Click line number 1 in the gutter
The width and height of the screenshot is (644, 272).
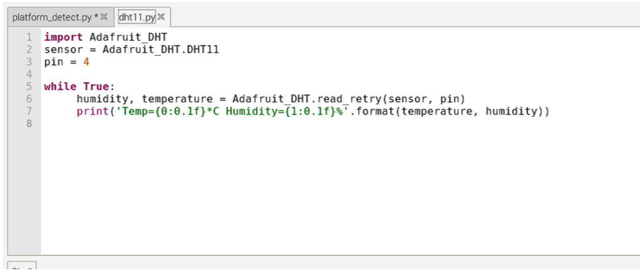coord(29,37)
